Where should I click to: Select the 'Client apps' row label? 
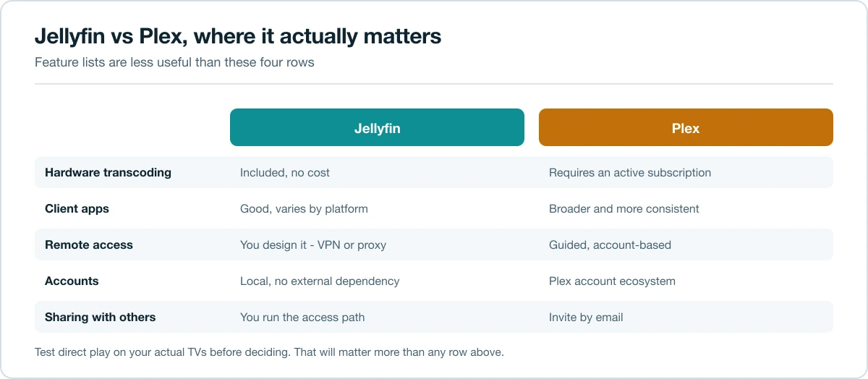click(77, 208)
